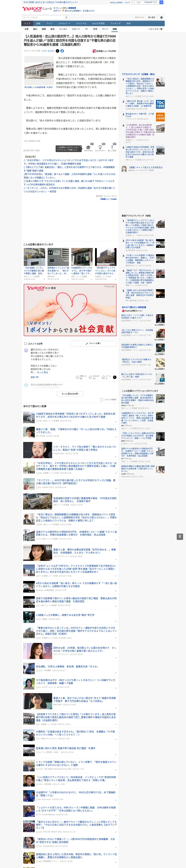
Task: Select the スポーツ category
Action: tap(76, 29)
